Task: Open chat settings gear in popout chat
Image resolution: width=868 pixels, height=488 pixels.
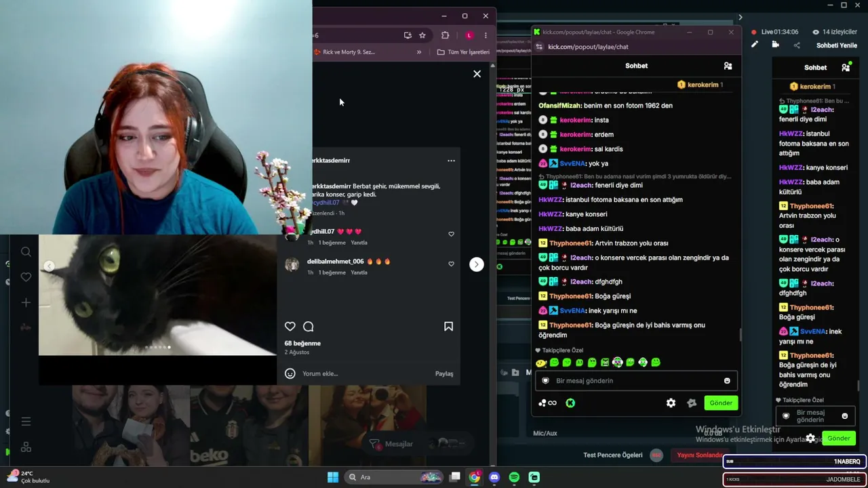Action: click(671, 403)
